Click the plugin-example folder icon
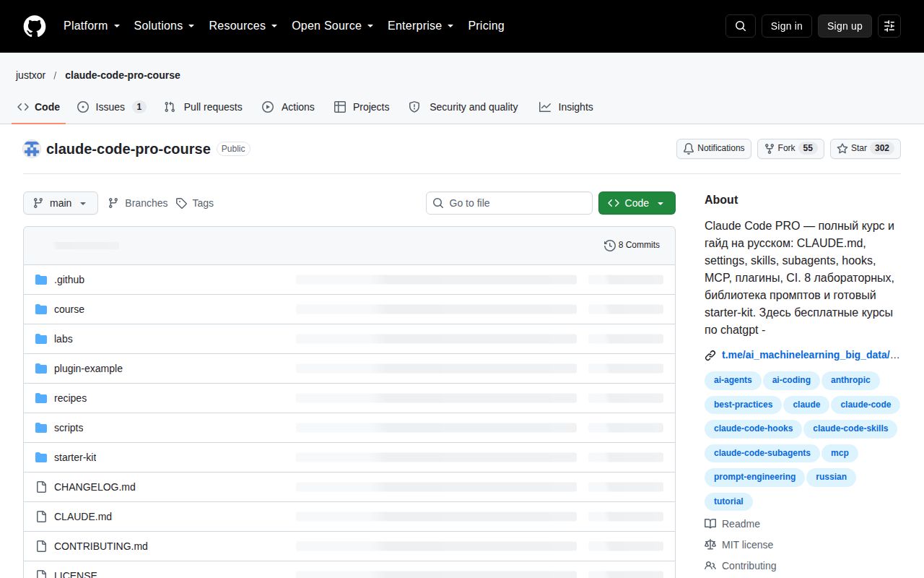 (41, 368)
